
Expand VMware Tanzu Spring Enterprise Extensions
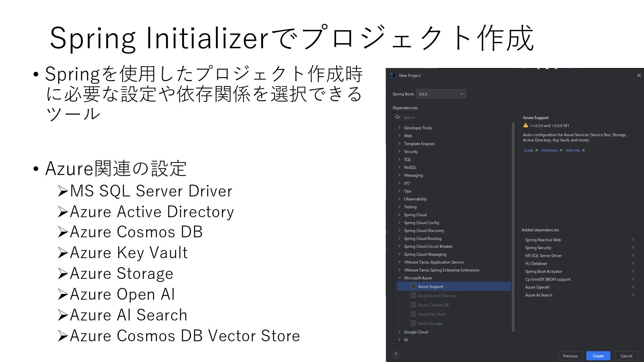pos(399,270)
